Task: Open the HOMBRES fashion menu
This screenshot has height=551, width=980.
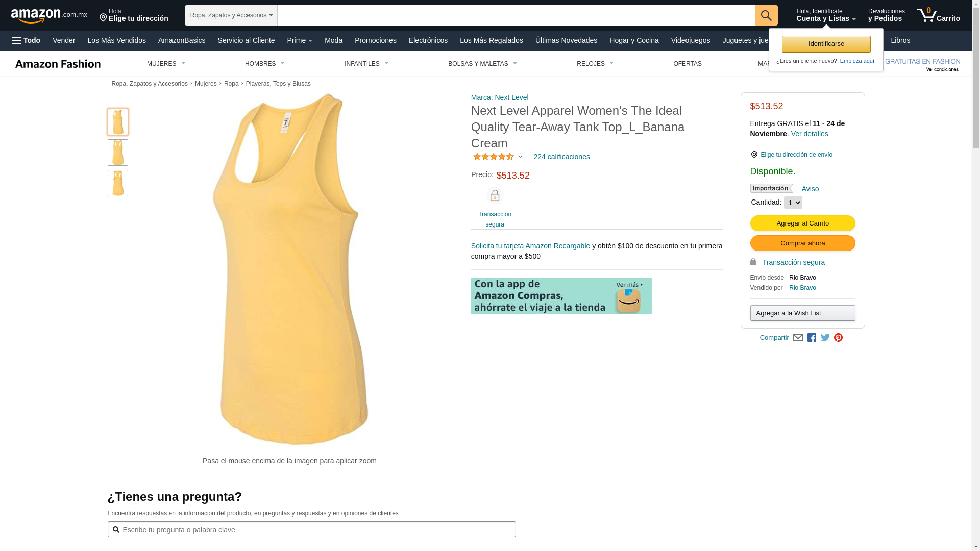Action: coord(264,64)
